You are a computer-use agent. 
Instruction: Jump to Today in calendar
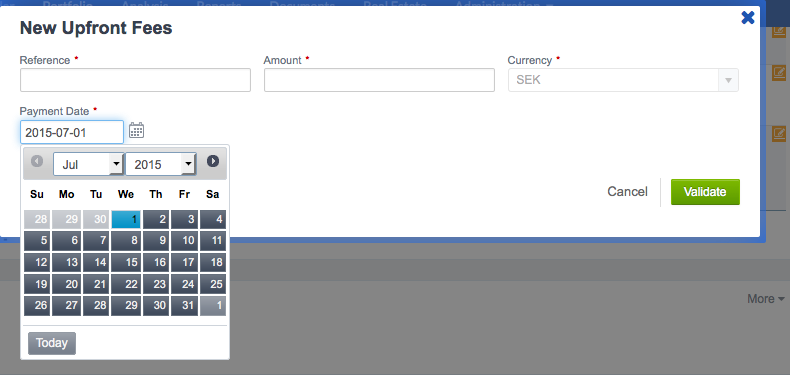coord(52,343)
